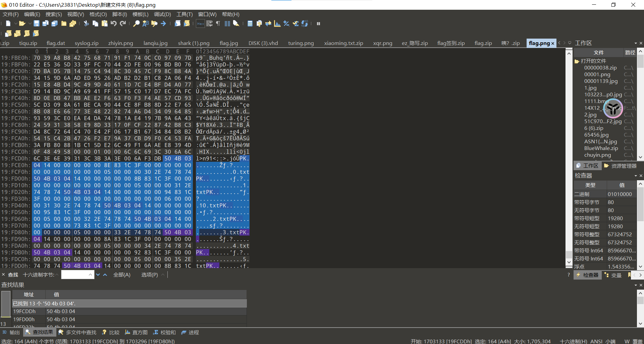Click the pause icon in the toolbar
This screenshot has width=644, height=344.
coord(318,23)
